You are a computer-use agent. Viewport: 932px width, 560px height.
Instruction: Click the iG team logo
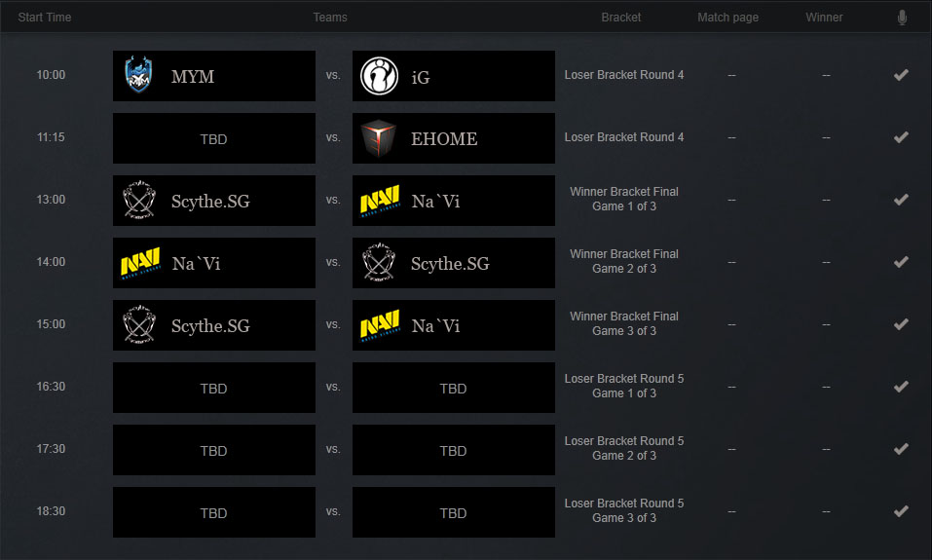click(379, 76)
